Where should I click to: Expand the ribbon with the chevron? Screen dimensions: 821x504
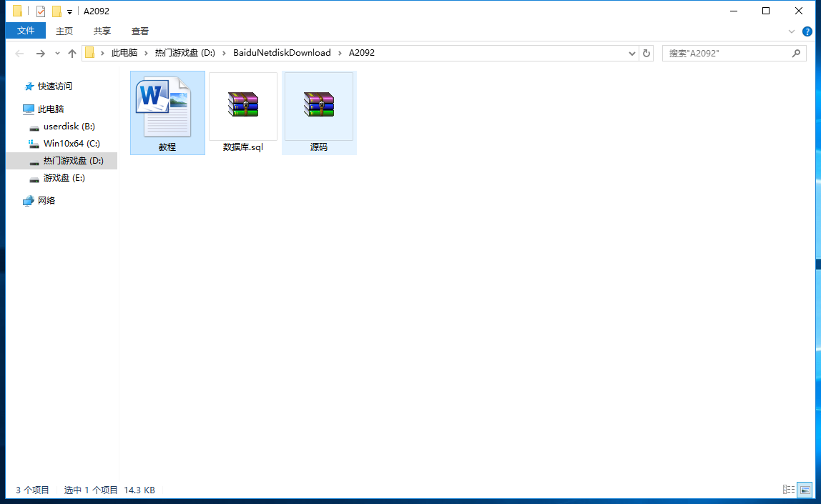coord(792,31)
